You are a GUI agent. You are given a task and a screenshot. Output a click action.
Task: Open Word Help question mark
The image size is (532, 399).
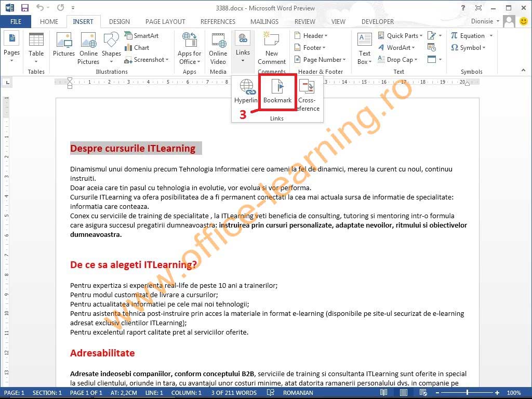tap(463, 8)
